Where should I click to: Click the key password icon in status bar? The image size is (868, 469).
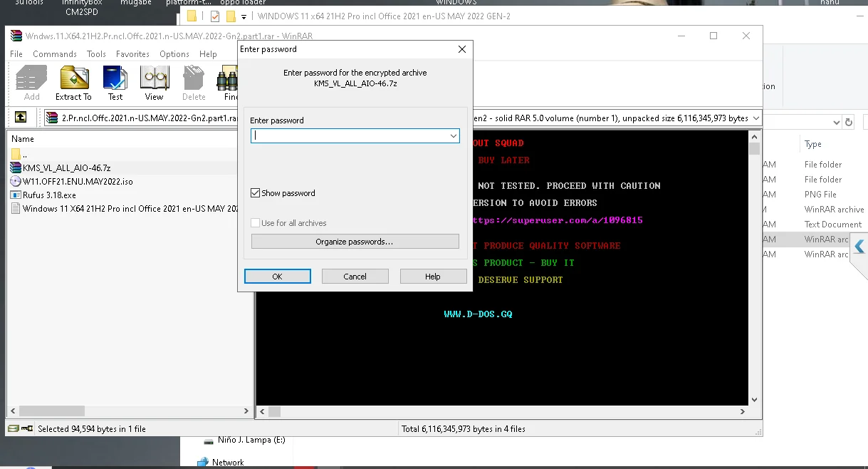27,429
